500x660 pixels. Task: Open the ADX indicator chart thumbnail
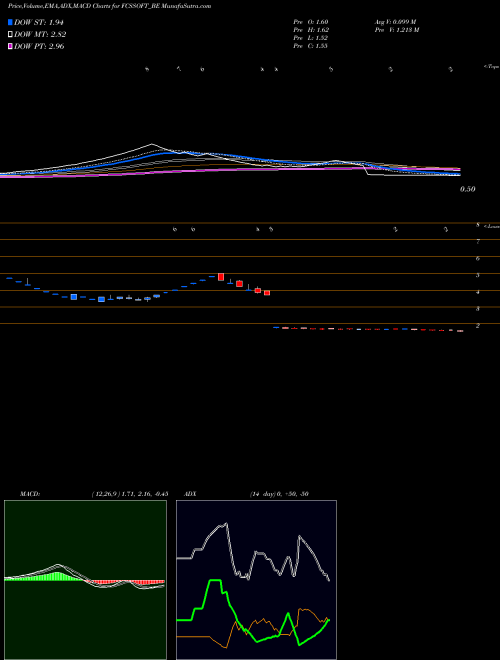pyautogui.click(x=256, y=580)
